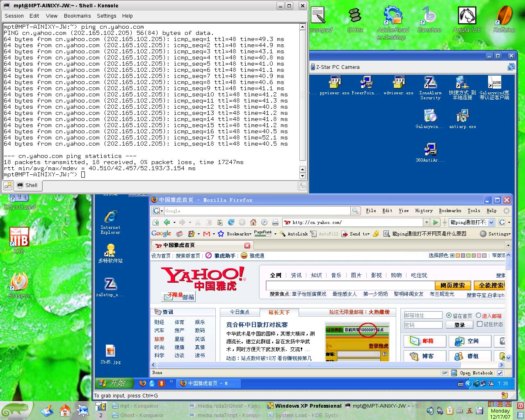Click volume speaker in KDE tray

tap(430, 411)
